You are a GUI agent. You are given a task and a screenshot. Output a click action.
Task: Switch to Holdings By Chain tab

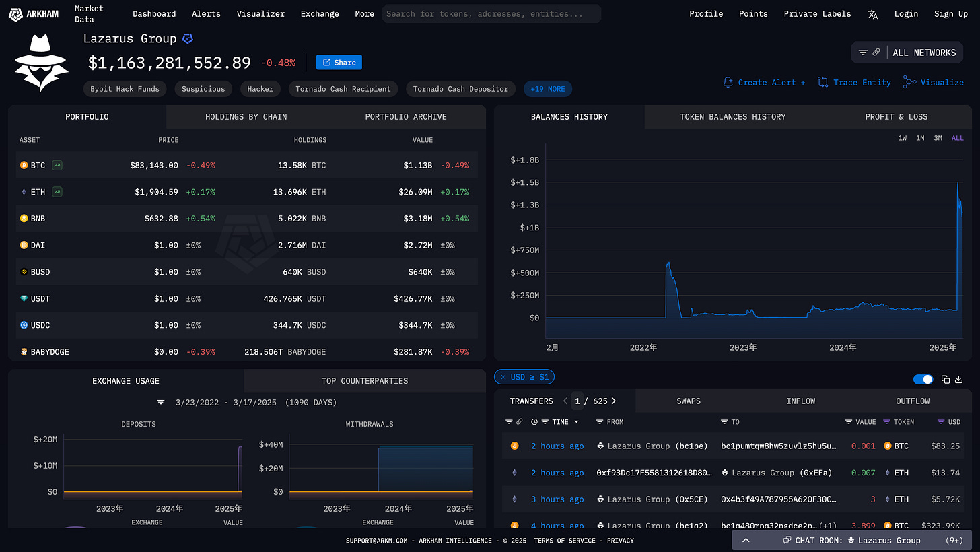click(246, 117)
